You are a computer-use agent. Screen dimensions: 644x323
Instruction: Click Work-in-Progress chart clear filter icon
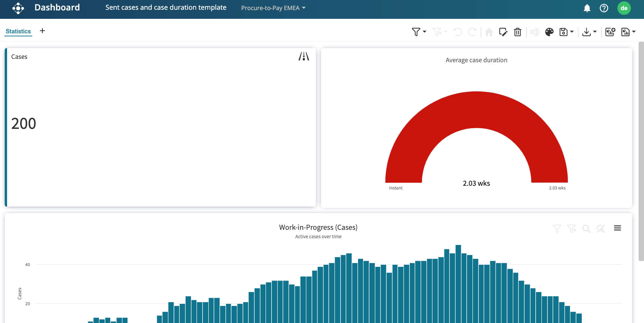pos(572,229)
